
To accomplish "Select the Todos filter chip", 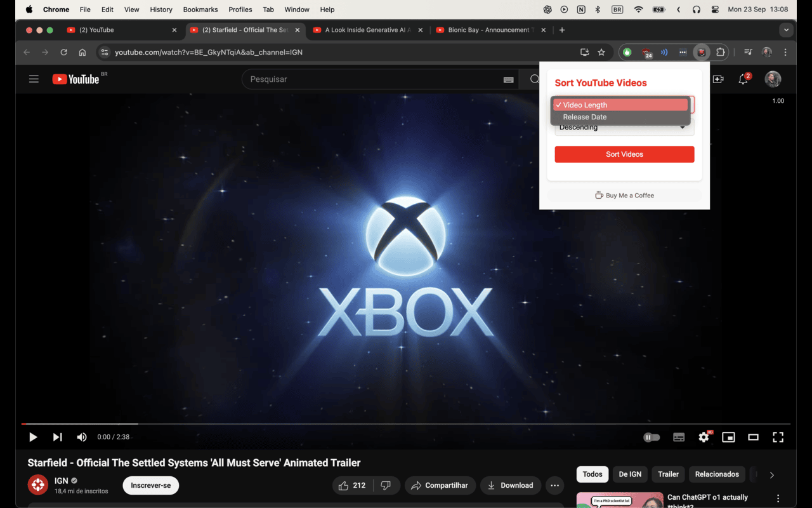I will (x=593, y=474).
